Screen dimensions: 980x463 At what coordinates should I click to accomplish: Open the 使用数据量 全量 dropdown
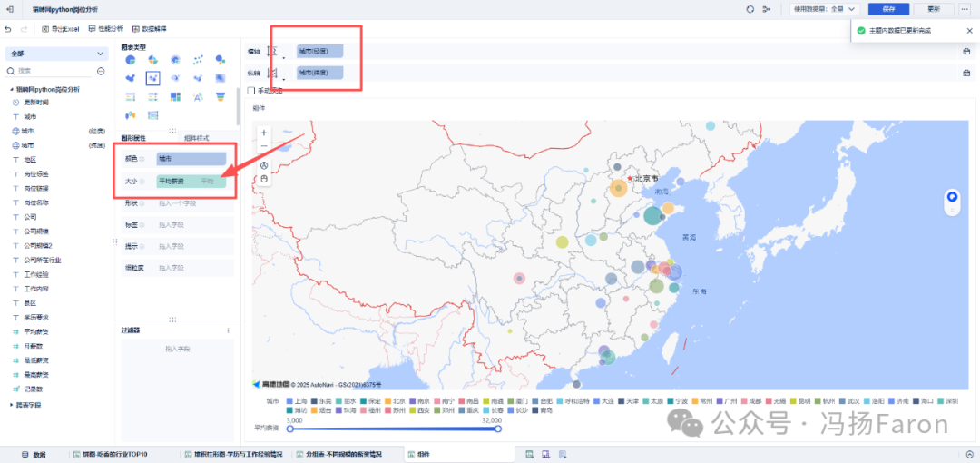pyautogui.click(x=825, y=9)
